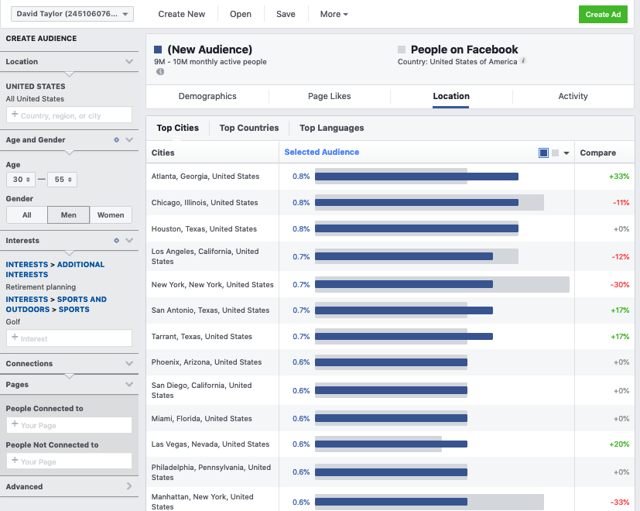Image resolution: width=640 pixels, height=511 pixels.
Task: Click the info icon under New Audience
Action: coord(160,72)
